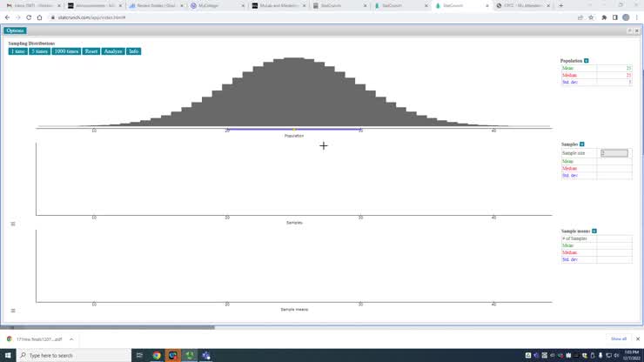This screenshot has height=362, width=644.
Task: Open the Samples graph hamburger menu
Action: click(12, 225)
